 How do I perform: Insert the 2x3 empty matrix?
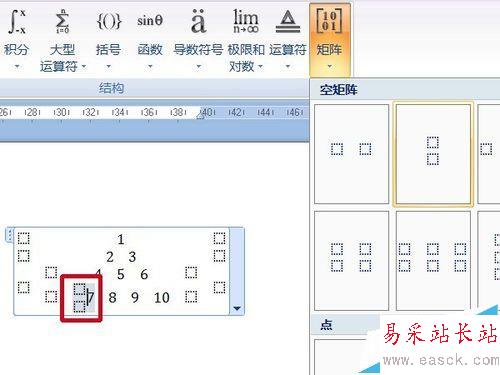[433, 260]
